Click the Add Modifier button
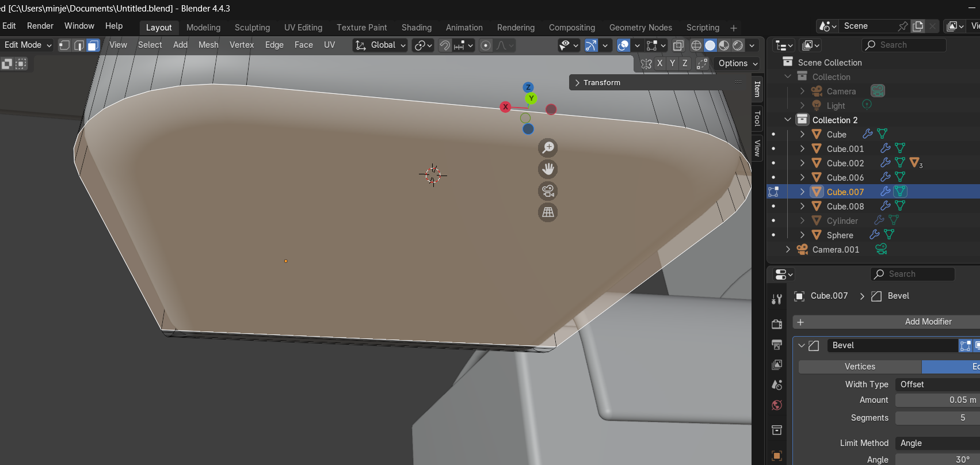 928,322
